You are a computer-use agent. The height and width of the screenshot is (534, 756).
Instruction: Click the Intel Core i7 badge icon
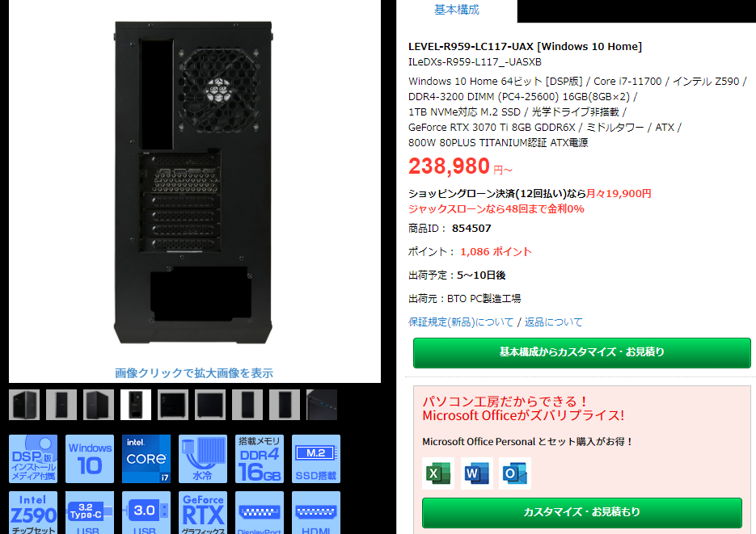[146, 458]
